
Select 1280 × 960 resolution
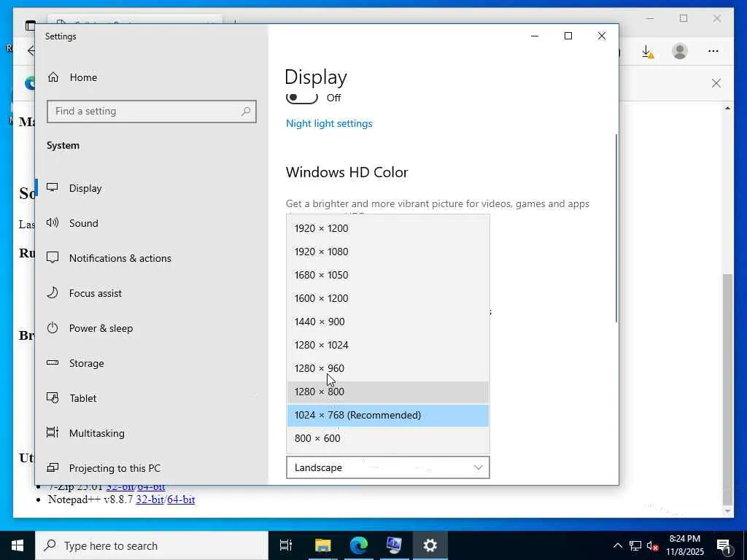tap(388, 368)
